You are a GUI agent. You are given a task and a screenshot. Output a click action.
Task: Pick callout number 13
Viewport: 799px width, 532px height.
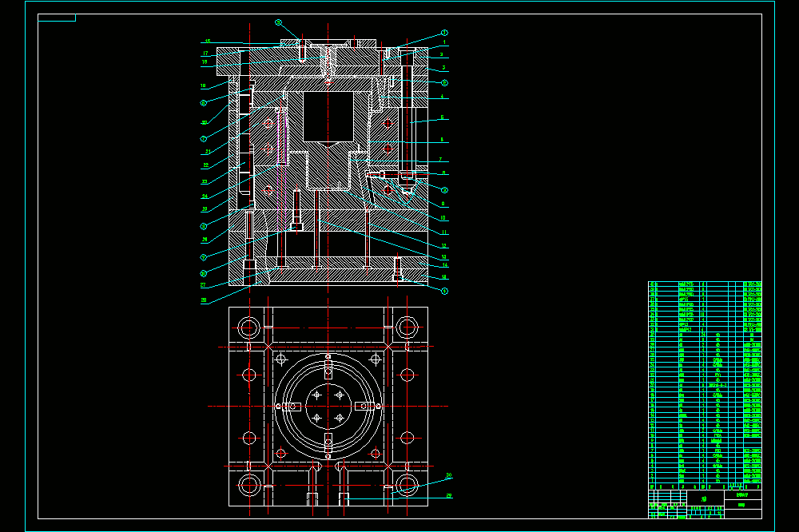point(443,257)
